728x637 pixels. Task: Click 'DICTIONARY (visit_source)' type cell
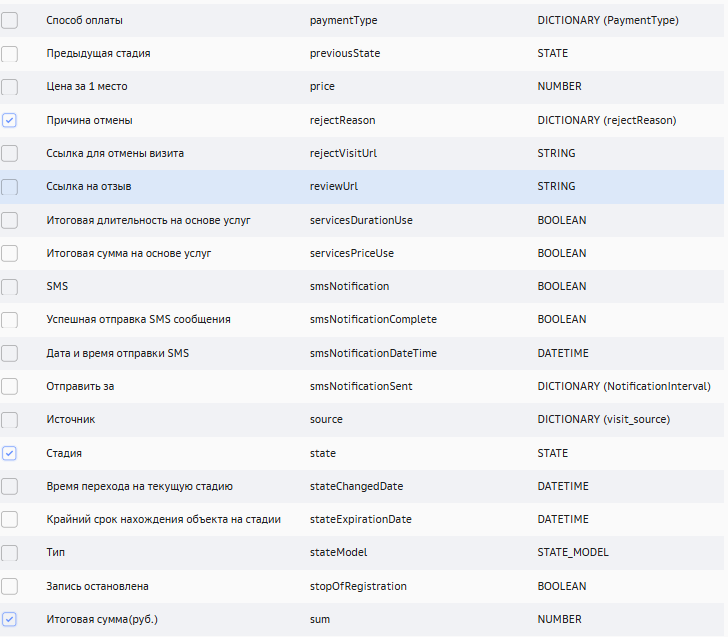pyautogui.click(x=604, y=420)
